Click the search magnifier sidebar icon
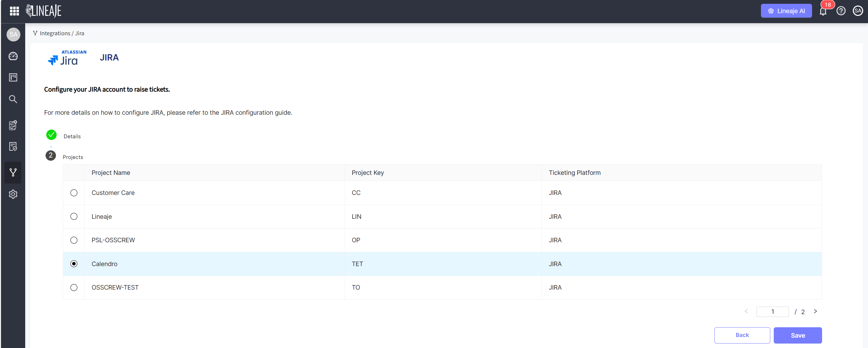Viewport: 868px width, 348px height. [x=13, y=99]
